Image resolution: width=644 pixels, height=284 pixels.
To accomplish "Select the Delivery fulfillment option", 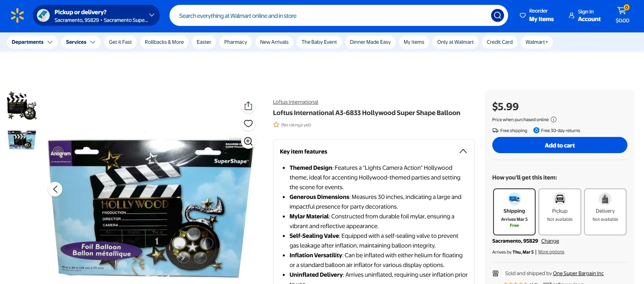I will pos(605,212).
